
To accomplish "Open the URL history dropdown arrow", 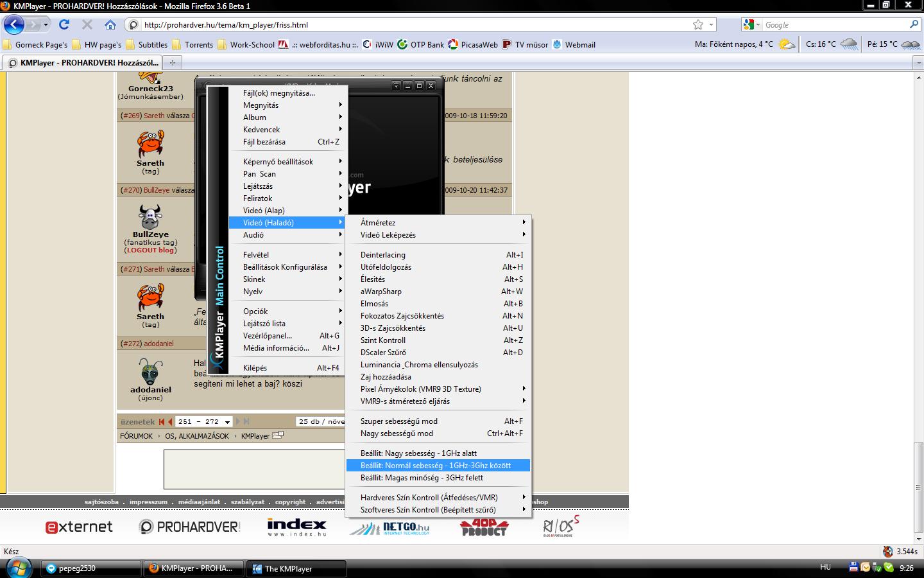I will pos(711,25).
